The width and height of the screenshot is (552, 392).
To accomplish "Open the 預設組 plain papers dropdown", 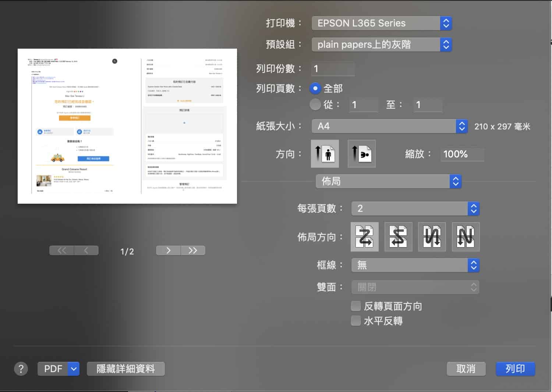I will (x=382, y=44).
